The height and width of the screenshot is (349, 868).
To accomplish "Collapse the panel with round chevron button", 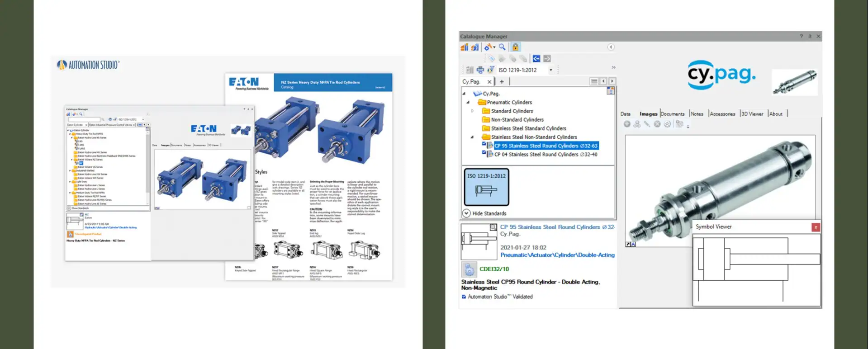I will tap(611, 47).
